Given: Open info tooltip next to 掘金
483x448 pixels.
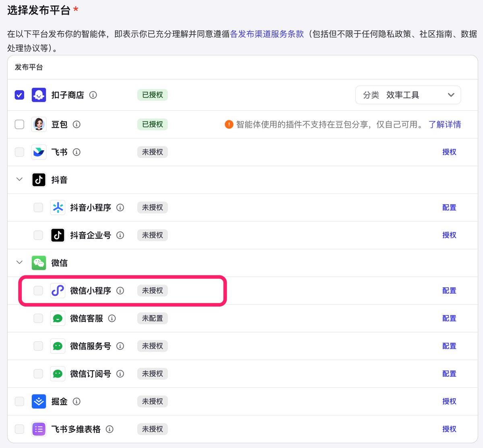Looking at the screenshot, I should click(76, 401).
